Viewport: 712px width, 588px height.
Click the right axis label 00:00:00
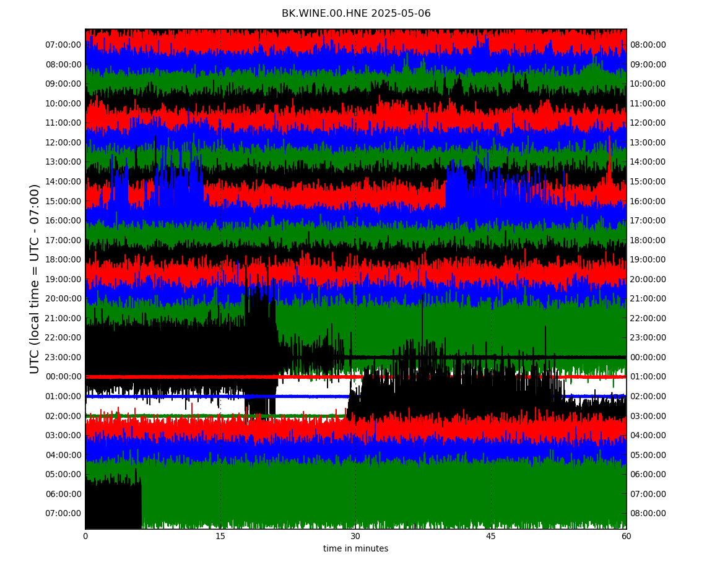tap(648, 357)
